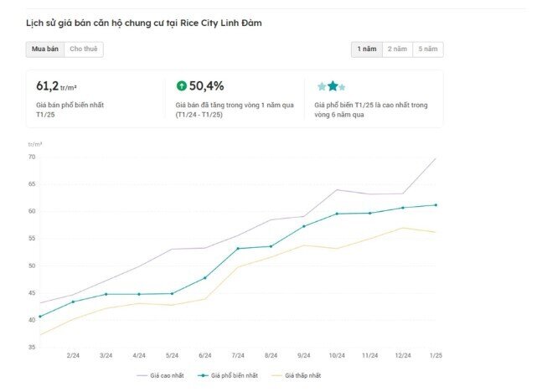Viewport: 542px width, 392px height.
Task: Click the 2/24 x-axis label
Action: 73,355
